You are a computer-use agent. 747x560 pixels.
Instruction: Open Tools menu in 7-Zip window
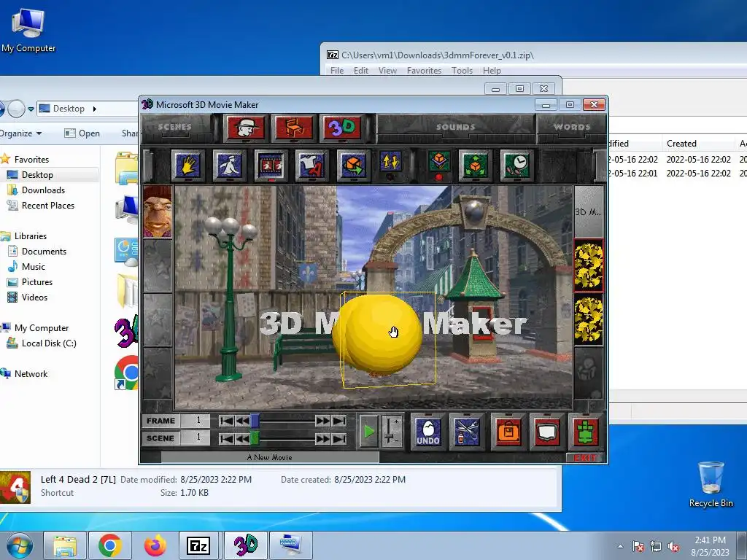pyautogui.click(x=462, y=71)
